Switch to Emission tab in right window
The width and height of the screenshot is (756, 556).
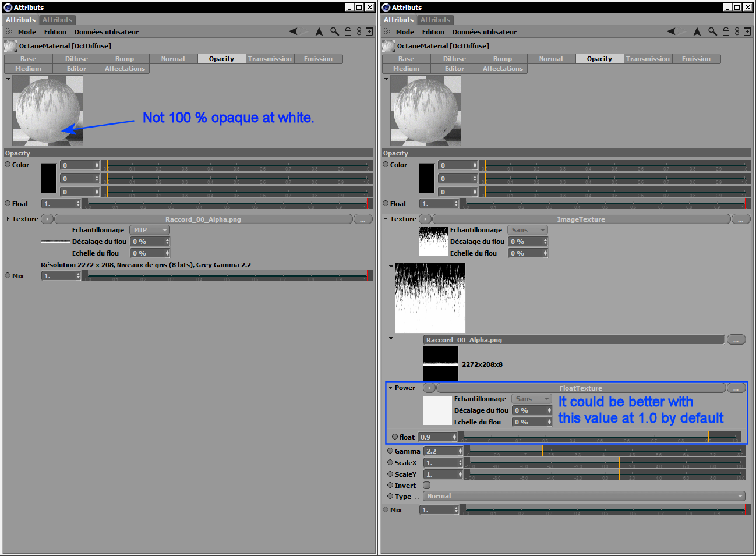point(696,59)
